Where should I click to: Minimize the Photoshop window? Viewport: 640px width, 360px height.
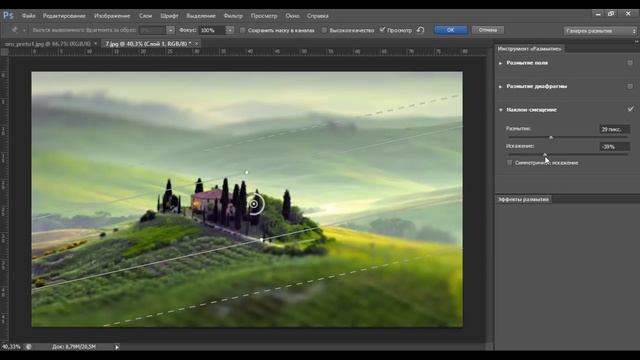[598, 14]
